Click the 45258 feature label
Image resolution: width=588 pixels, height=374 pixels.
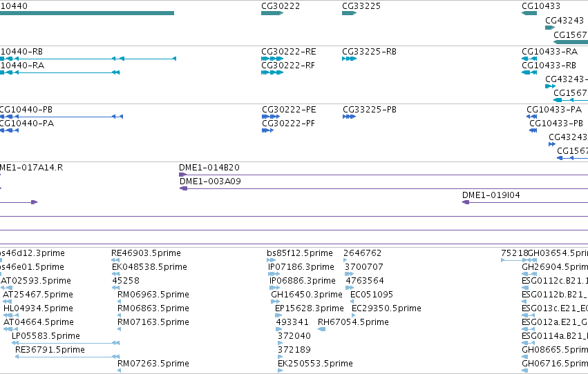tap(126, 281)
